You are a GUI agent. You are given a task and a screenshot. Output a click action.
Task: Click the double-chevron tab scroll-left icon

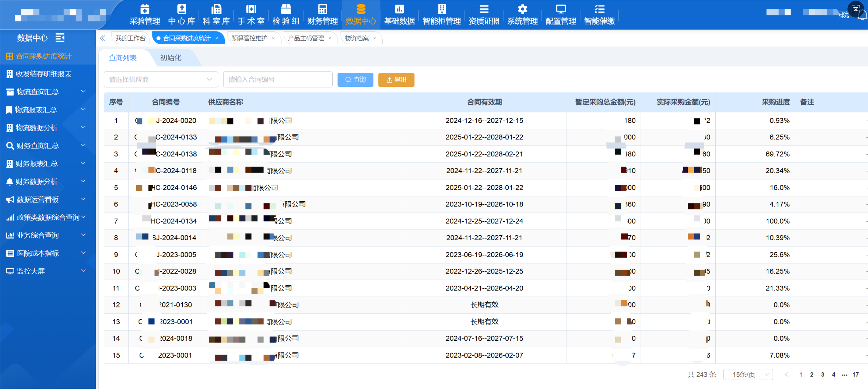[x=102, y=39]
